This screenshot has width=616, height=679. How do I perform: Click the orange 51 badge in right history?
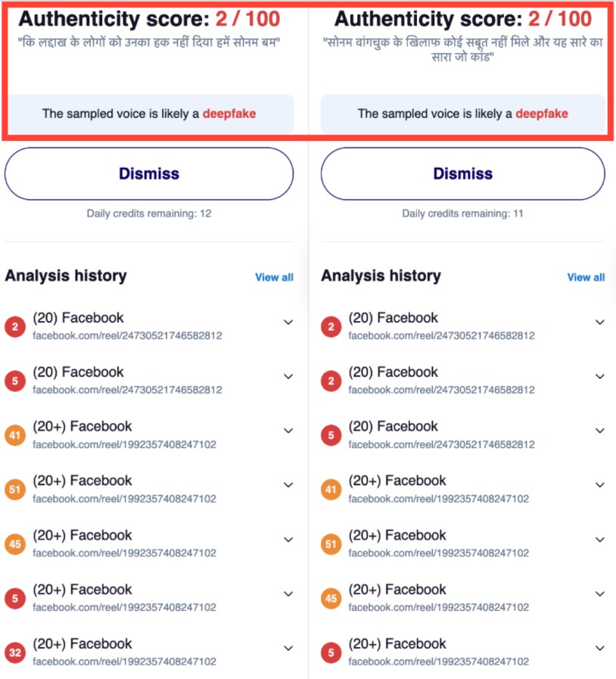(x=331, y=544)
